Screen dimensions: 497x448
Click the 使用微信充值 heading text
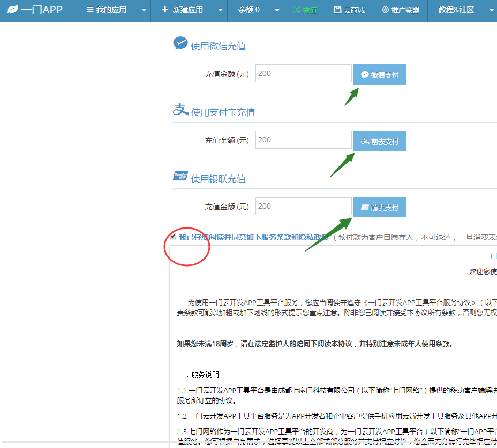(218, 46)
